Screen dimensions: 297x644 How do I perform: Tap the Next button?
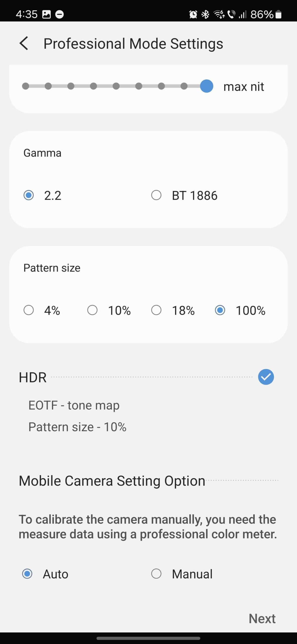262,618
